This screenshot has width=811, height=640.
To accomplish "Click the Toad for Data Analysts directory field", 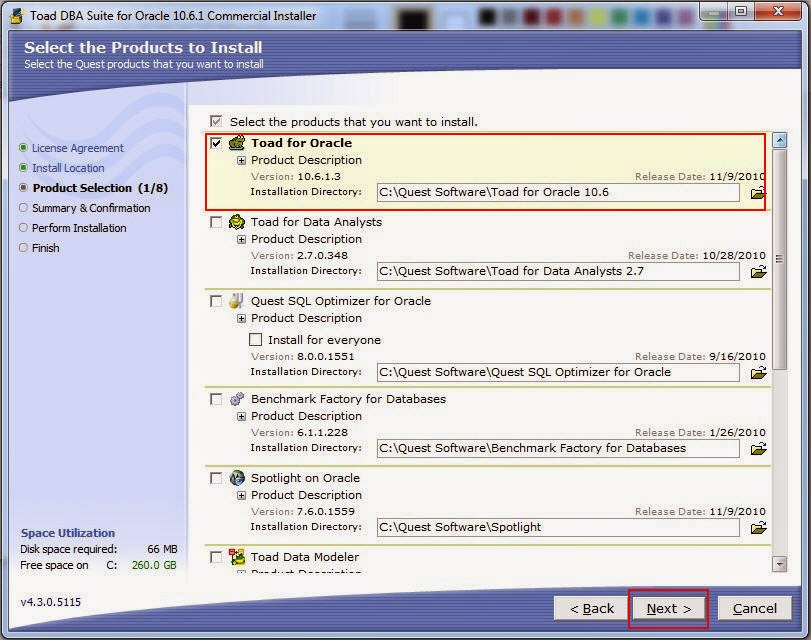I will (x=558, y=272).
